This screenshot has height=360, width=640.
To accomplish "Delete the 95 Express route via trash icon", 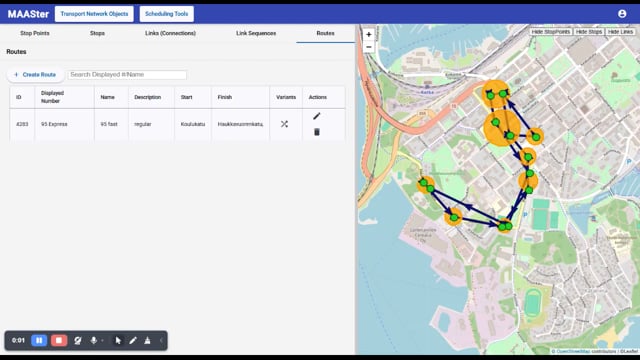I will [x=316, y=132].
